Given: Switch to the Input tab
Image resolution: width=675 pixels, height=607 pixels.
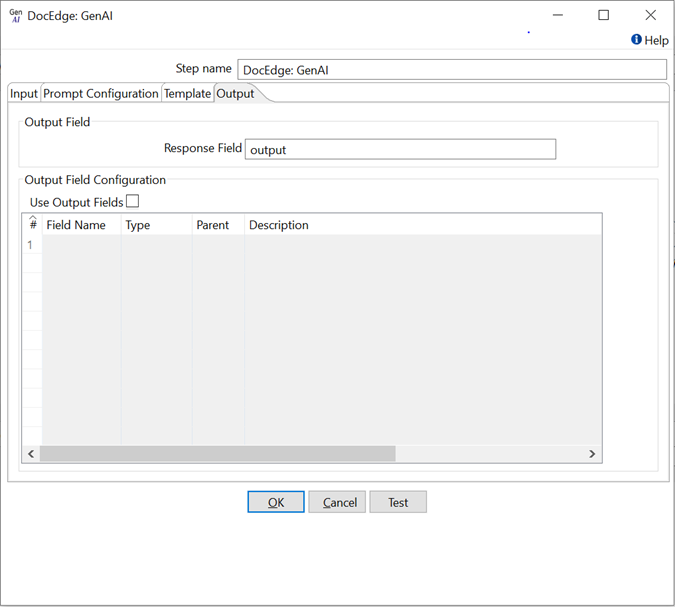Looking at the screenshot, I should coord(23,93).
